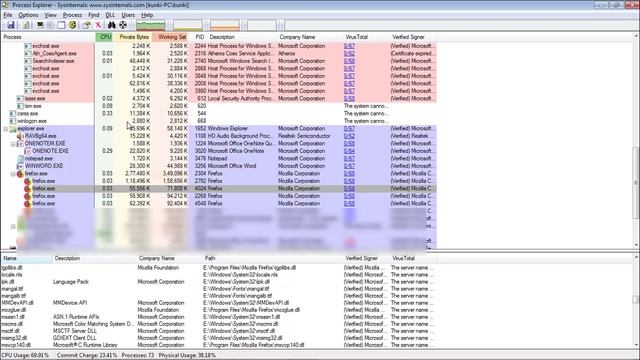Select MMDevAPI.dll in the lower pane
Screen dimensions: 640x360
218,303
